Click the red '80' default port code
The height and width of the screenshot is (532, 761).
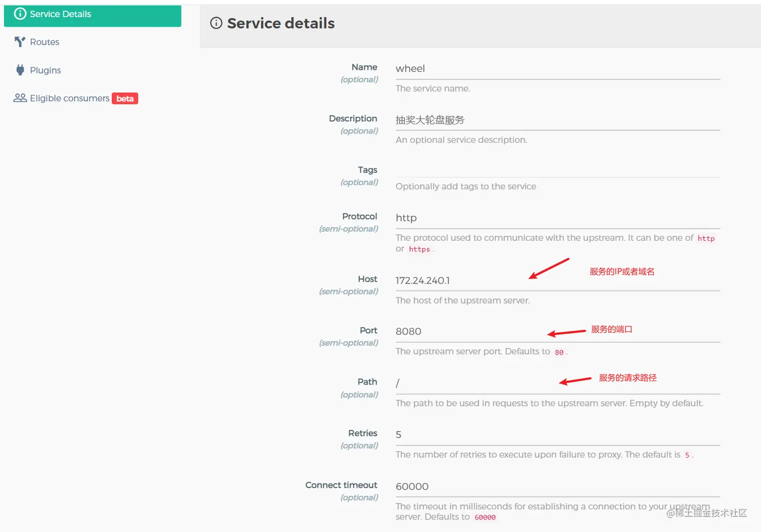click(559, 352)
